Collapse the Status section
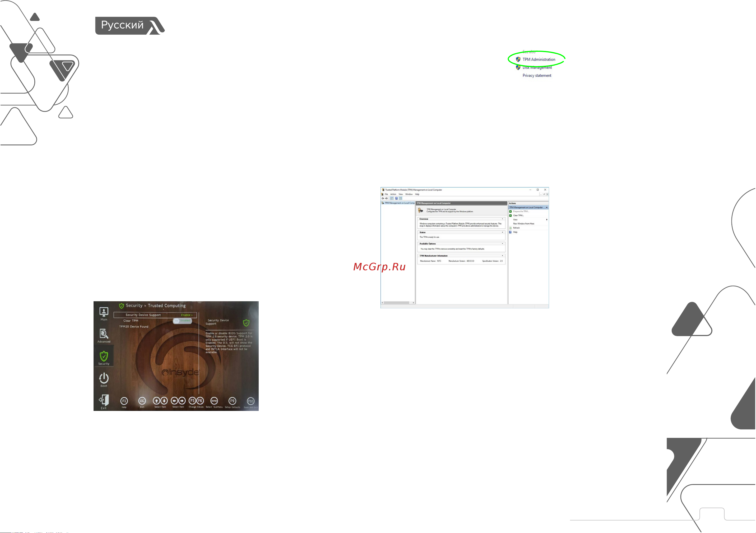The height and width of the screenshot is (533, 756). (x=503, y=233)
